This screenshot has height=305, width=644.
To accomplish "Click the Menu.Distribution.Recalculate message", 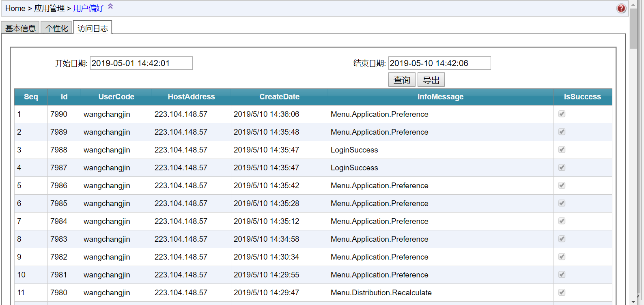I will [381, 293].
